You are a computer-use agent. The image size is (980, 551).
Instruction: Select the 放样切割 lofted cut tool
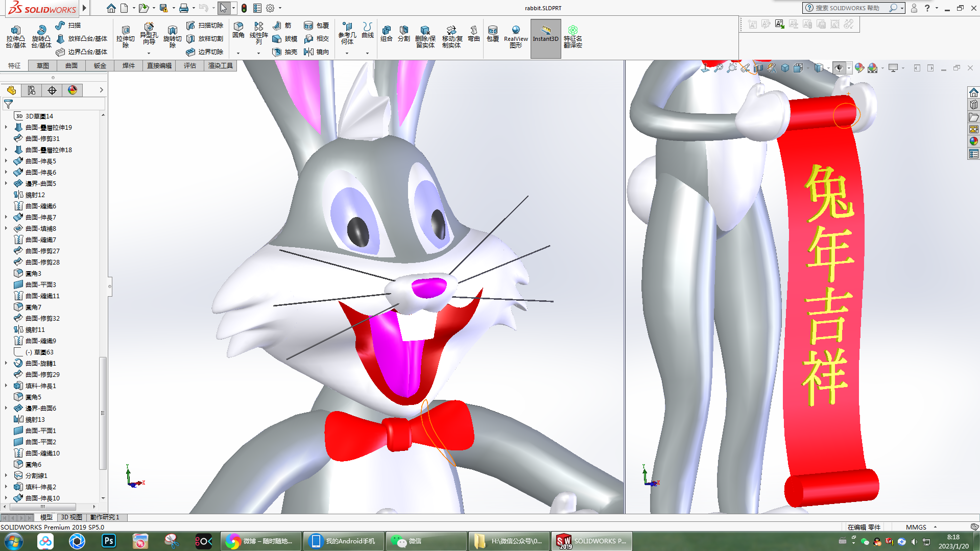coord(205,39)
